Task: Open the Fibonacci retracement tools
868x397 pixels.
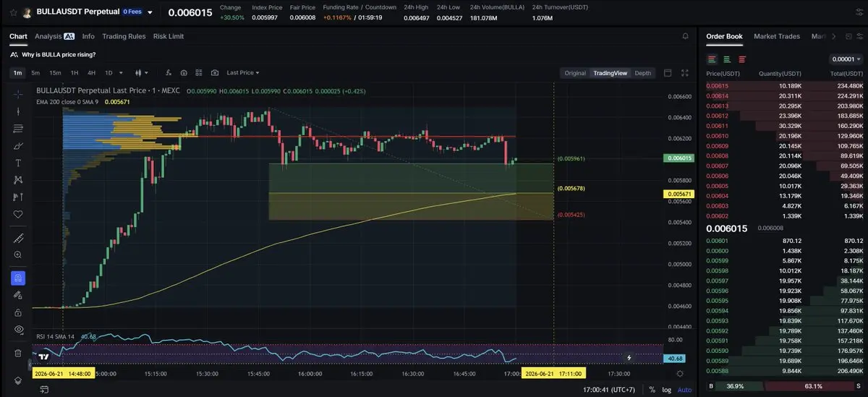Action: coord(18,129)
